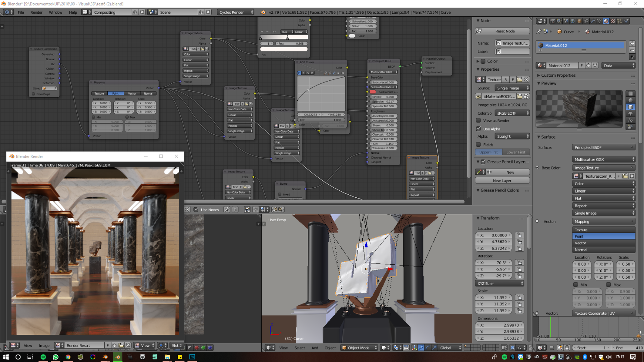644x362 pixels.
Task: Open Spotify from the taskbar
Action: [x=43, y=357]
